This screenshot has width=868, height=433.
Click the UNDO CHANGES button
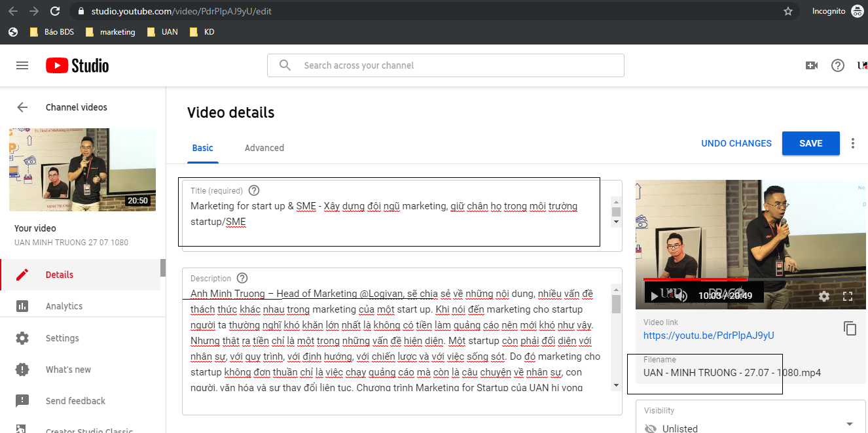[736, 143]
